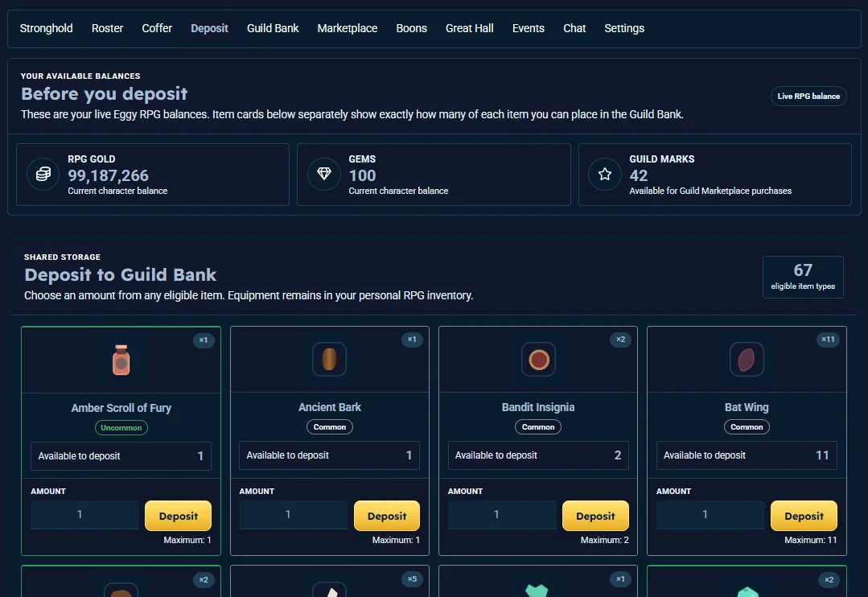Focus the Ancient Bark amount field
Image resolution: width=868 pixels, height=597 pixels.
(294, 514)
